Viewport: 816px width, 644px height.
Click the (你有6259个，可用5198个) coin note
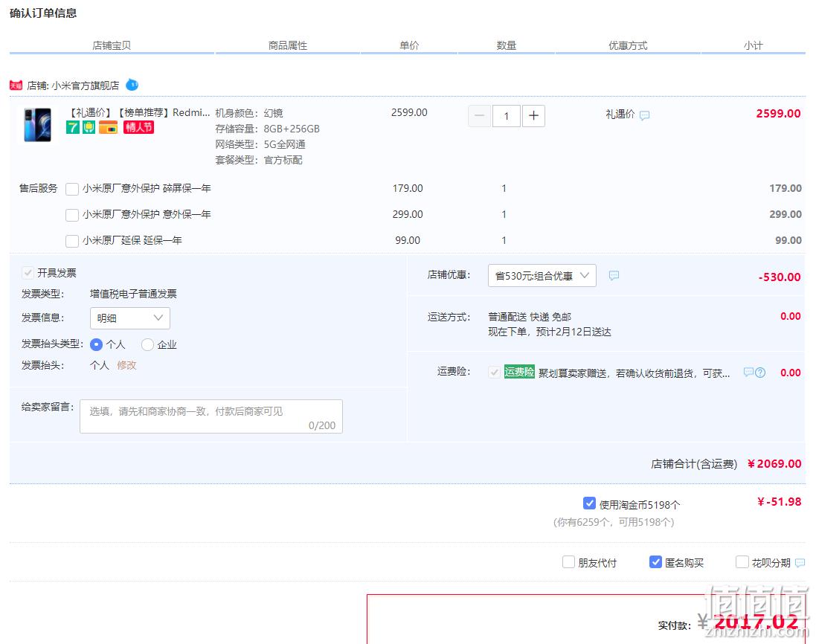[614, 522]
